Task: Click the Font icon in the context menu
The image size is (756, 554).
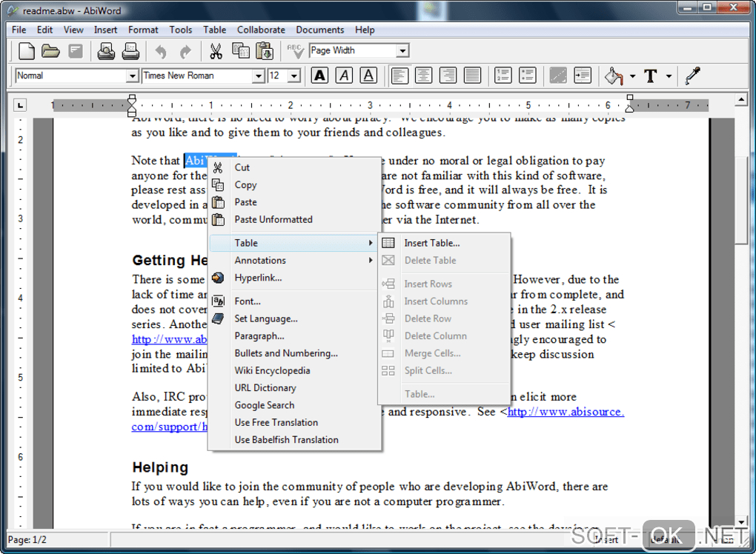Action: (x=218, y=301)
